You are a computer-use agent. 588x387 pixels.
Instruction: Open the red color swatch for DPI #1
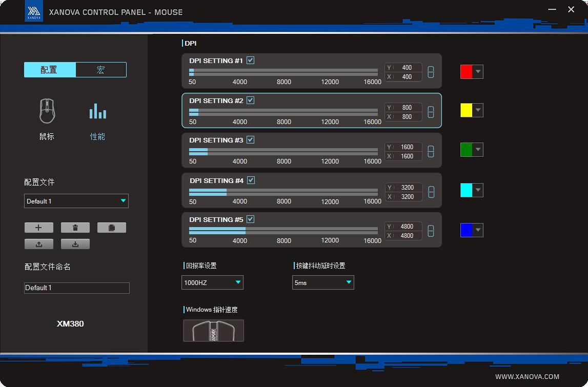472,72
